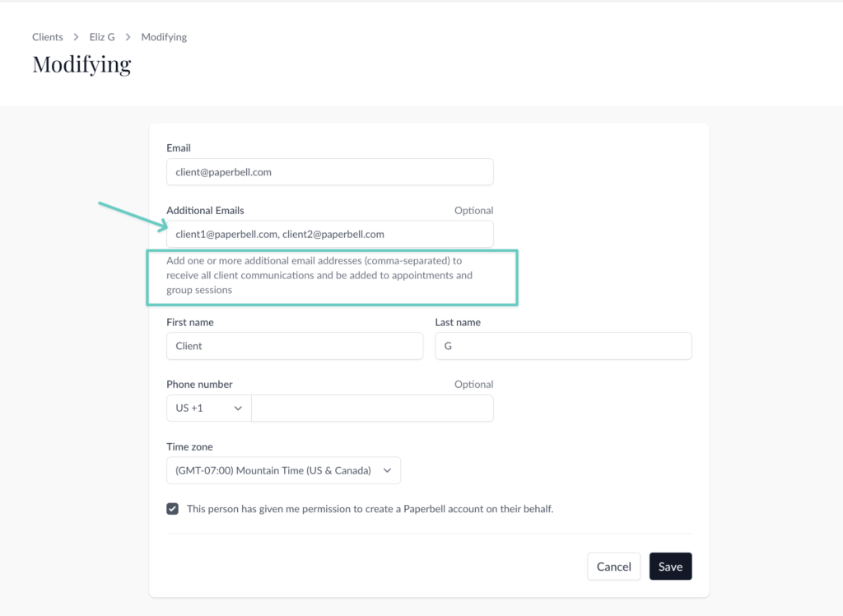This screenshot has height=616, width=843.
Task: Click the Clients breadcrumb link
Action: click(x=48, y=37)
